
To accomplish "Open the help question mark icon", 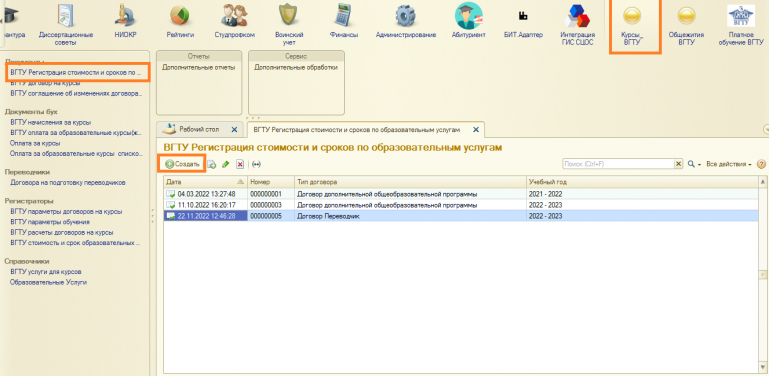I will tap(761, 164).
